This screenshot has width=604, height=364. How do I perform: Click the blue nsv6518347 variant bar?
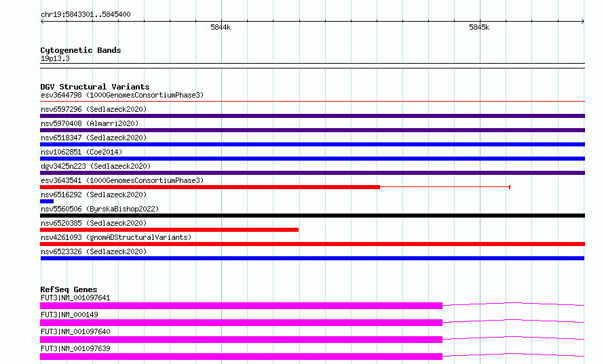coord(312,144)
